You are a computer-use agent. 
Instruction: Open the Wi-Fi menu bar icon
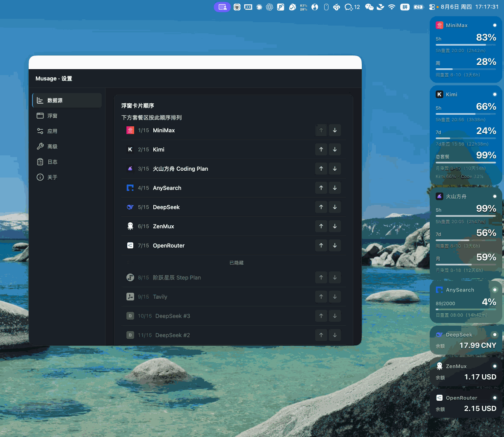(392, 7)
